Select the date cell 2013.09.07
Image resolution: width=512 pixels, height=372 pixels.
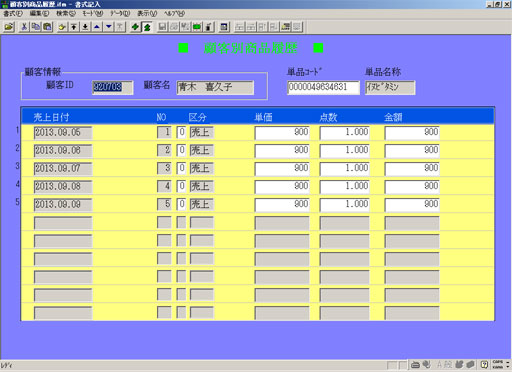(63, 168)
